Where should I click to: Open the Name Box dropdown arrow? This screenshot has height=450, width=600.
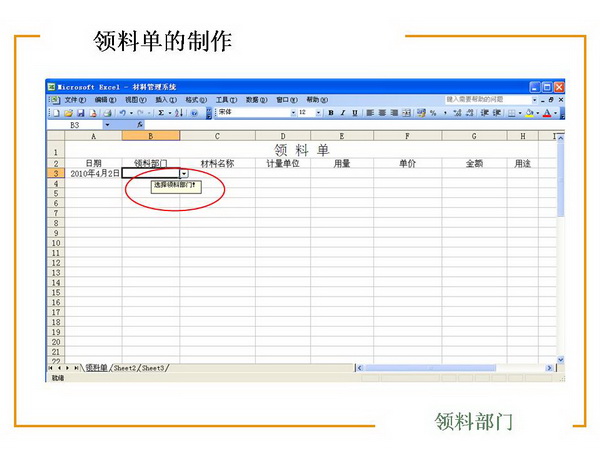108,125
